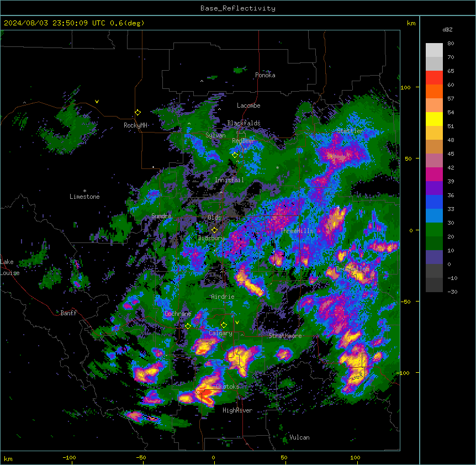The width and height of the screenshot is (476, 465).
Task: Click the Limestone map label
Action: point(84,197)
